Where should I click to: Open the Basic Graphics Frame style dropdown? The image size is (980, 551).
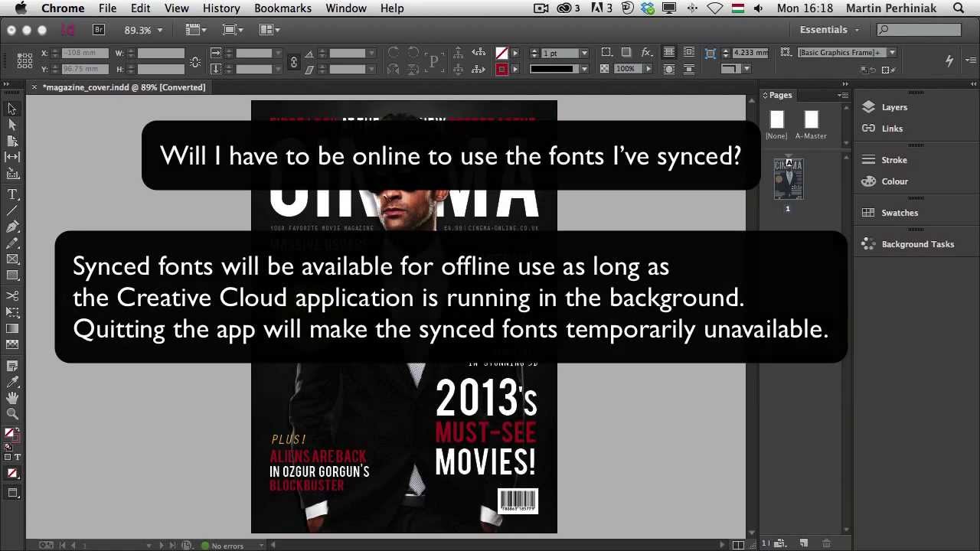point(892,53)
